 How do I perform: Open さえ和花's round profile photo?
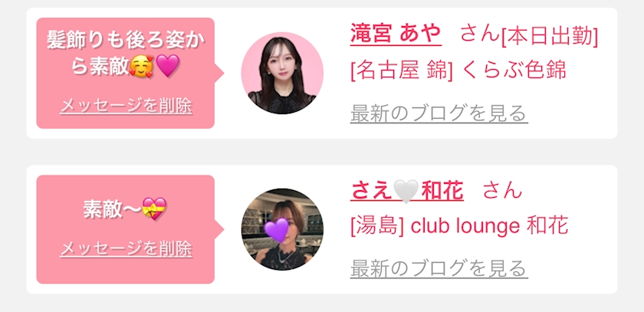pyautogui.click(x=282, y=229)
